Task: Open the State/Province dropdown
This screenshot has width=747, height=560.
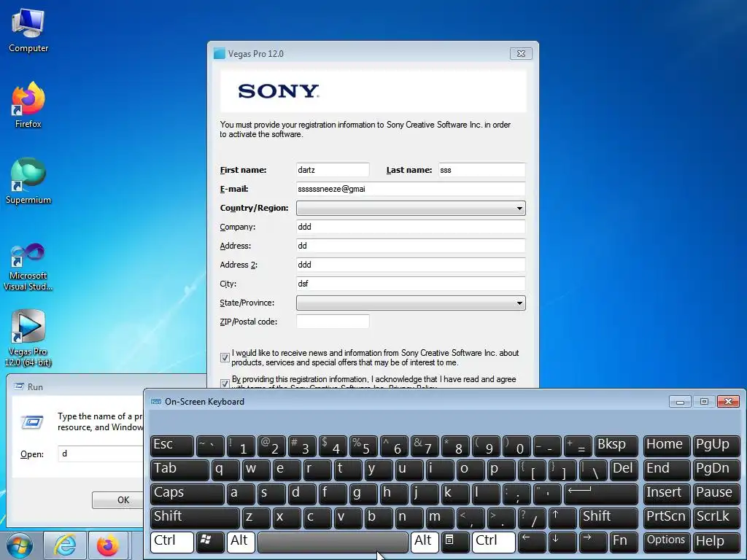Action: 411,303
